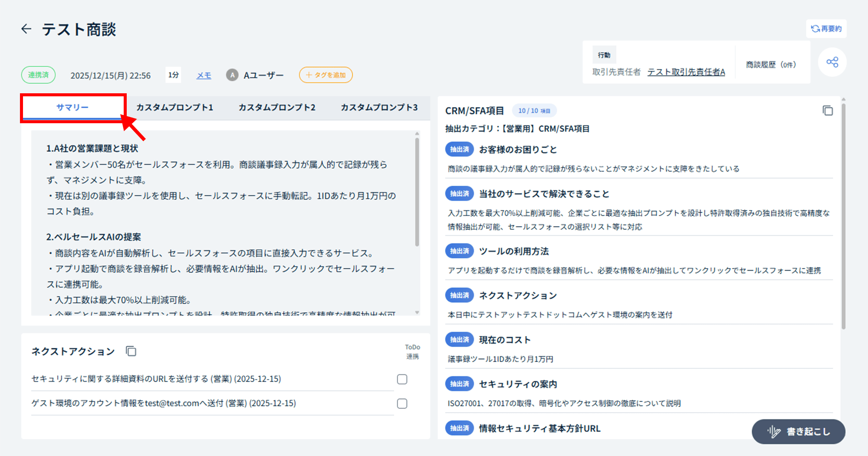
Task: Check the セキュリティ詳細資料 ToDo checkbox
Action: click(x=402, y=379)
